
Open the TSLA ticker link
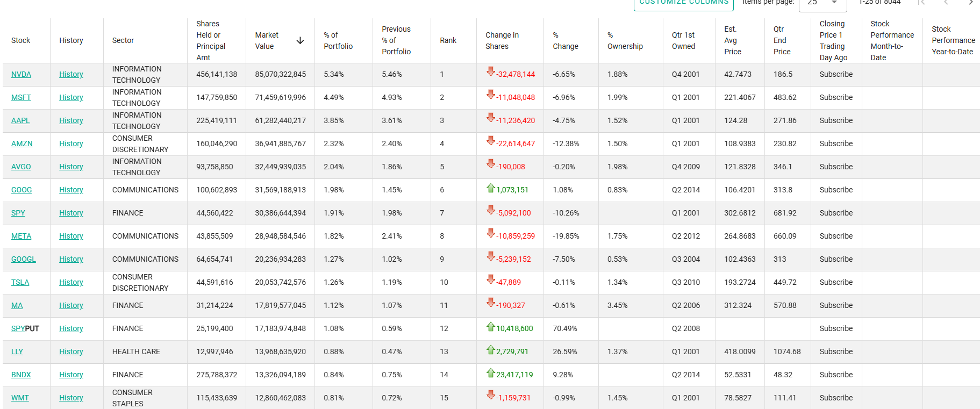click(x=20, y=283)
